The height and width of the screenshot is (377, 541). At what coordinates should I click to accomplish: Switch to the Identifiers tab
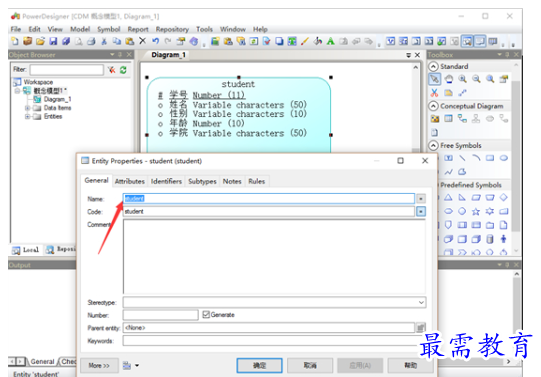166,181
